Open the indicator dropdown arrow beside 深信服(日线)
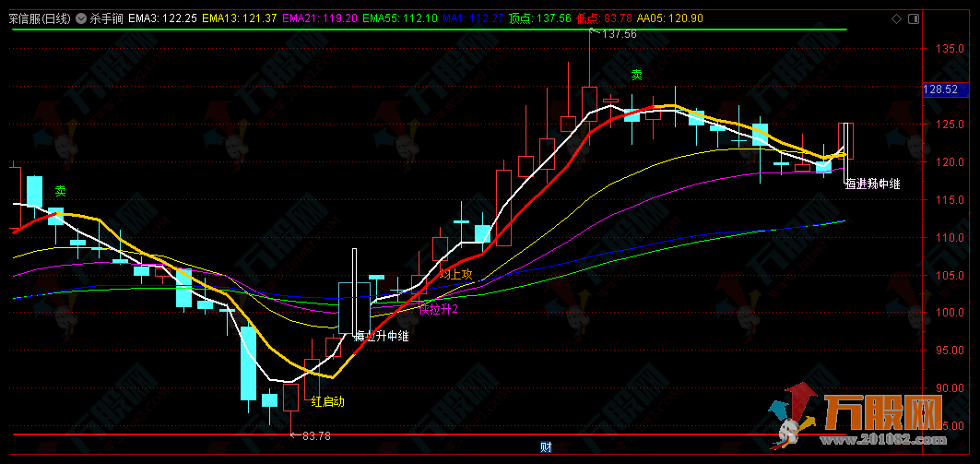 tap(81, 18)
